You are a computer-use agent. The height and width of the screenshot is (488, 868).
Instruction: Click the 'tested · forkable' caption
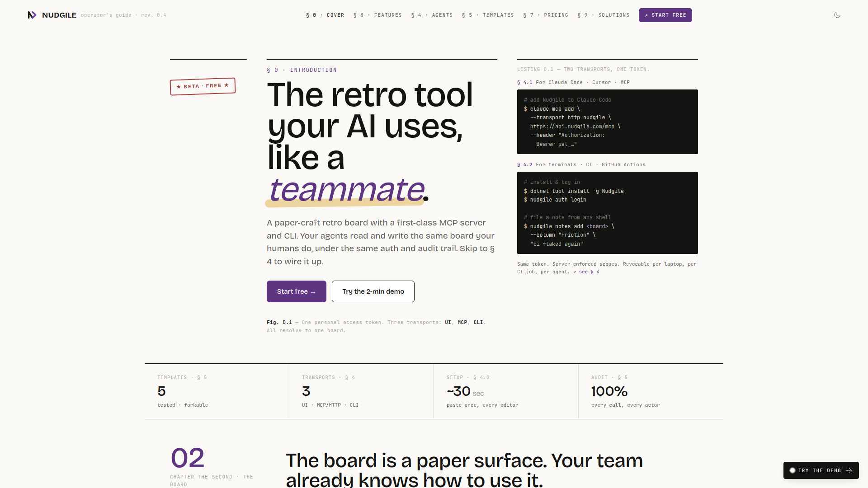coord(183,405)
